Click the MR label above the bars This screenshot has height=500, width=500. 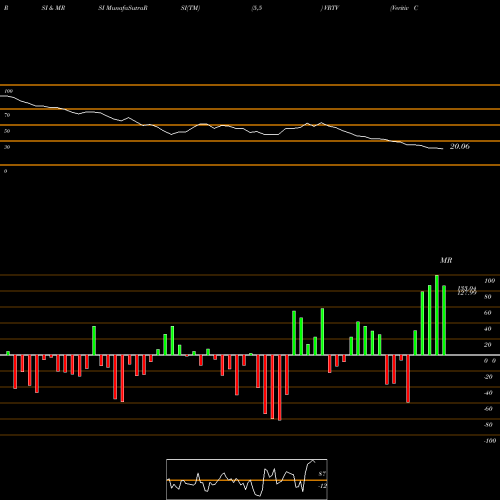point(446,260)
